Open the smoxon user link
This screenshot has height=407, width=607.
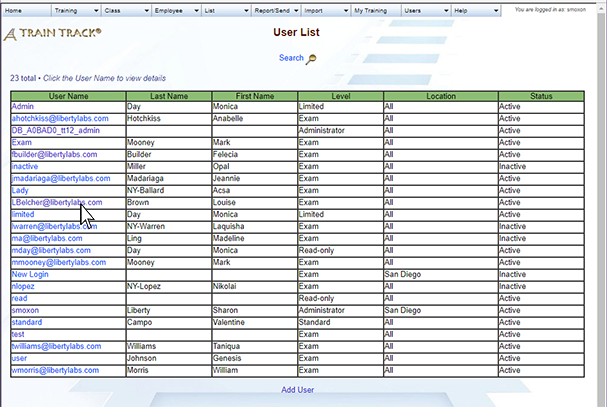pyautogui.click(x=25, y=311)
